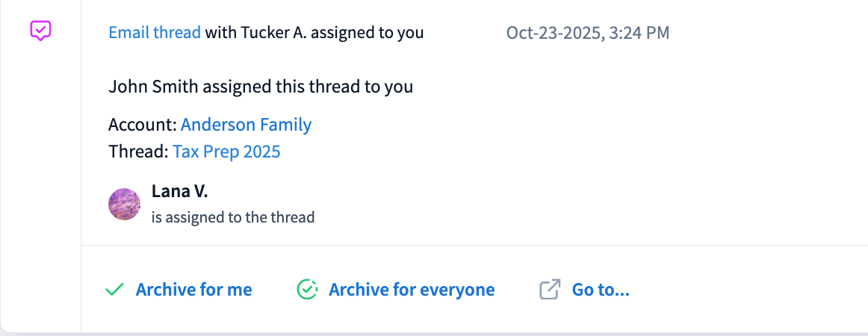Open the Email thread link

click(155, 33)
